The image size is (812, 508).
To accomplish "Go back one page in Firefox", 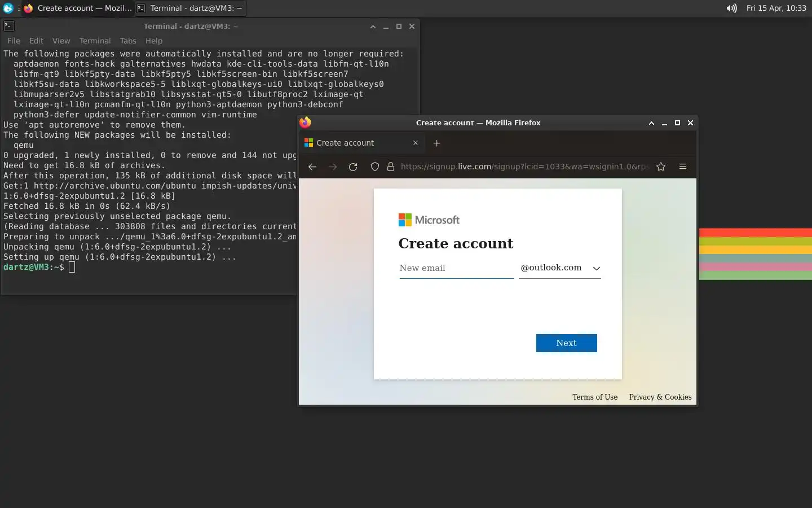I will pos(312,167).
